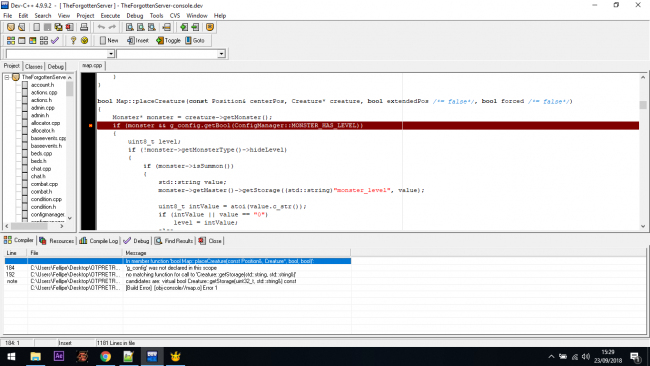Select the Build Error message row
Viewport: 650px width, 366px height.
pyautogui.click(x=178, y=288)
